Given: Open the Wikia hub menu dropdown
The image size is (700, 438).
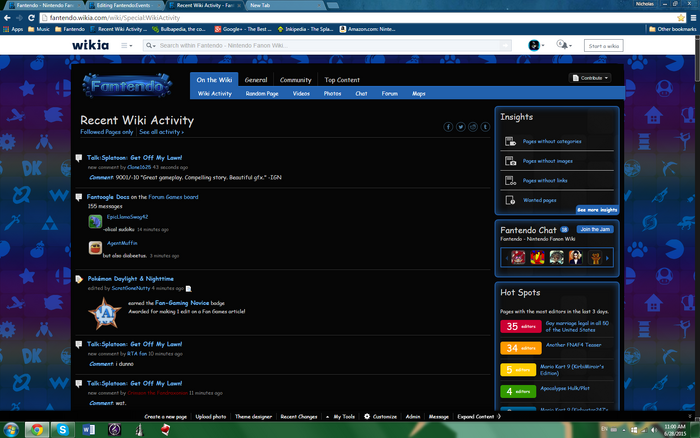Looking at the screenshot, I should coord(127,46).
